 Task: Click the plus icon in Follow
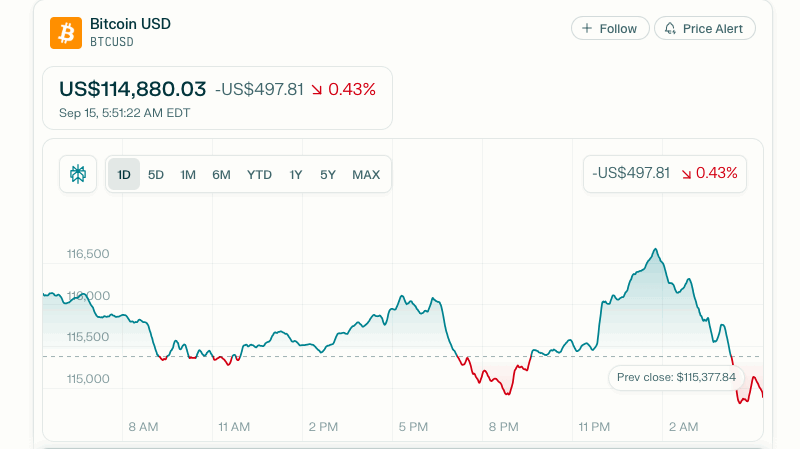[x=587, y=29]
